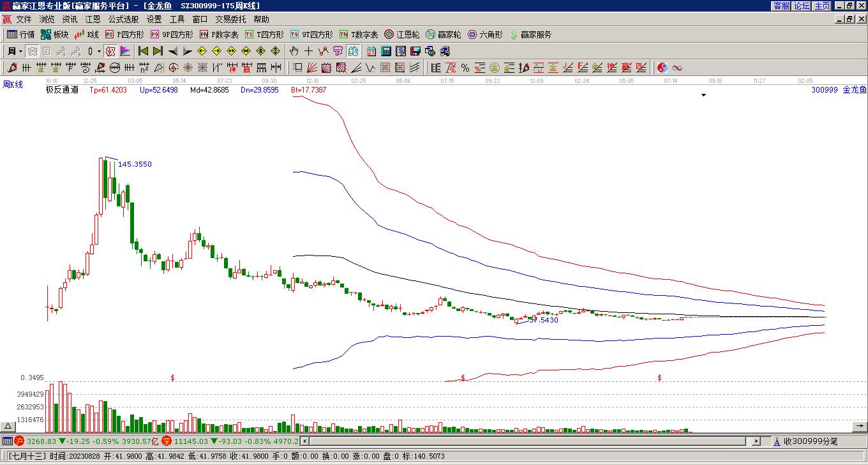Jump to last bar with skip-forward icon
This screenshot has width=868, height=465.
[x=158, y=51]
